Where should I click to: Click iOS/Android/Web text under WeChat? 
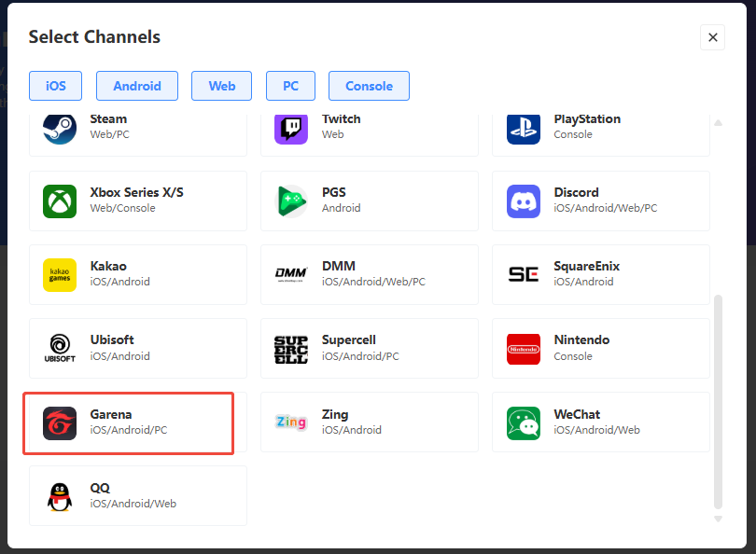point(597,430)
